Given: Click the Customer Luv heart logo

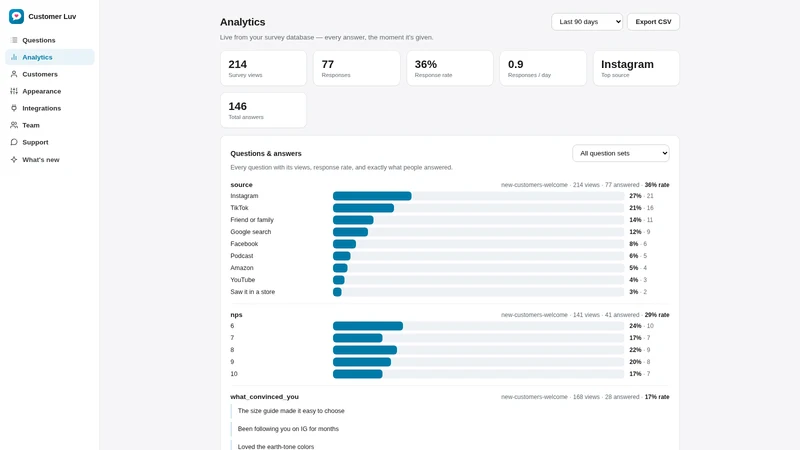Looking at the screenshot, I should 16,16.
